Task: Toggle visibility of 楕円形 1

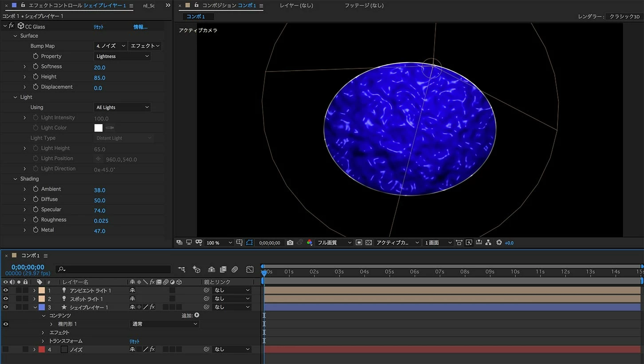Action: click(x=6, y=324)
